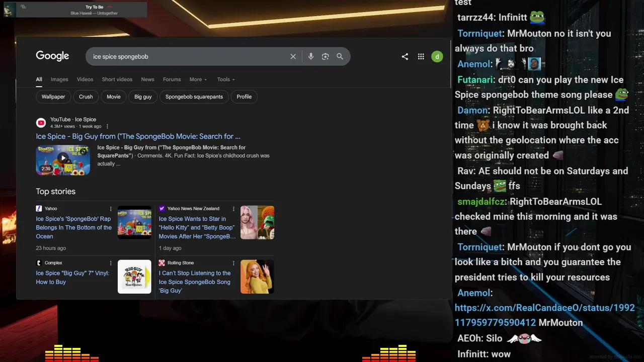
Task: Click the Yahoo News New Zealand favicon
Action: pos(162,208)
